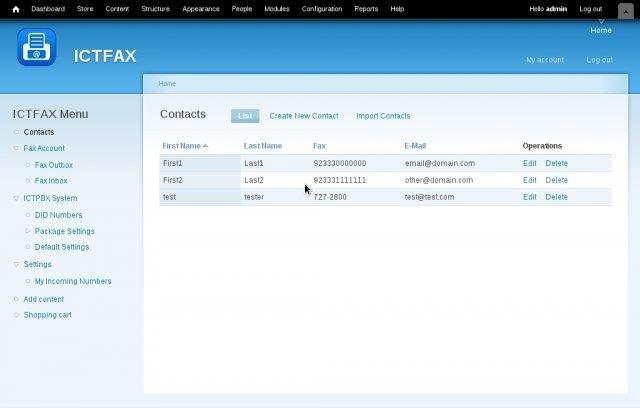
Task: Sort by the Last Name column header
Action: click(x=263, y=146)
